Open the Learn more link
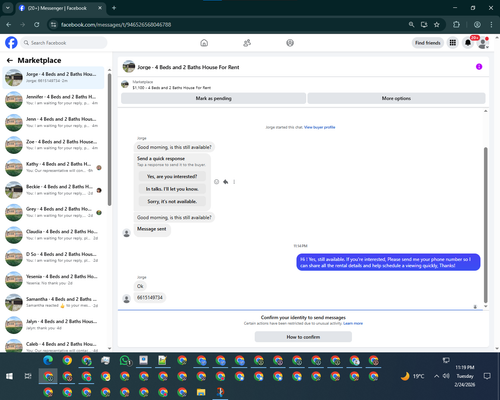 click(x=353, y=323)
